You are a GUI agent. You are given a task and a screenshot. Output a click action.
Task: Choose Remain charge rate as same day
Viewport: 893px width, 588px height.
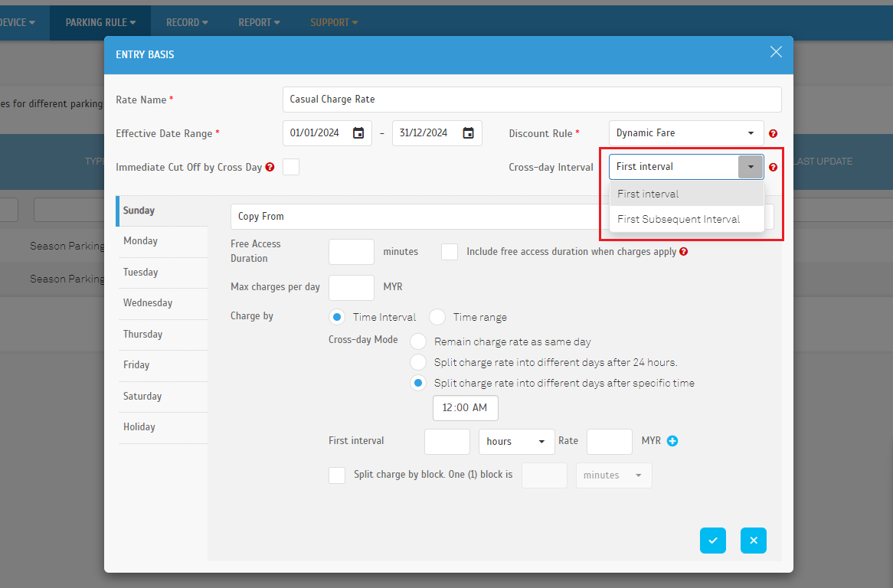418,341
